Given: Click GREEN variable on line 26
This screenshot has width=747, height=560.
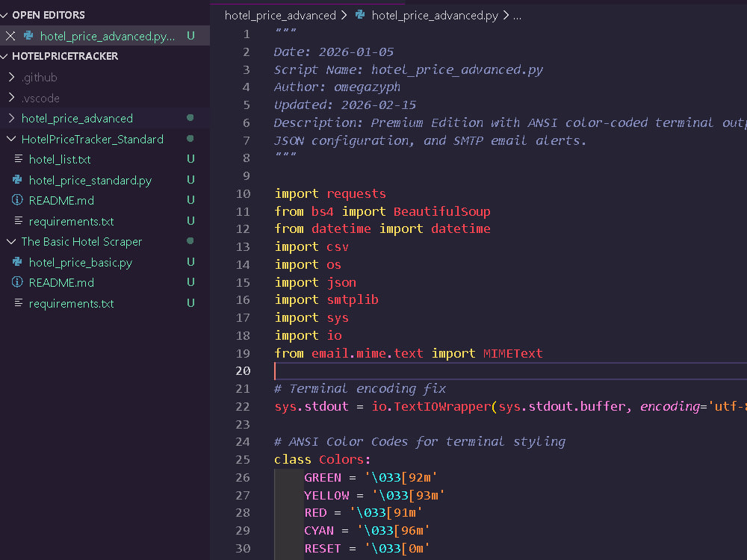Looking at the screenshot, I should coord(323,477).
